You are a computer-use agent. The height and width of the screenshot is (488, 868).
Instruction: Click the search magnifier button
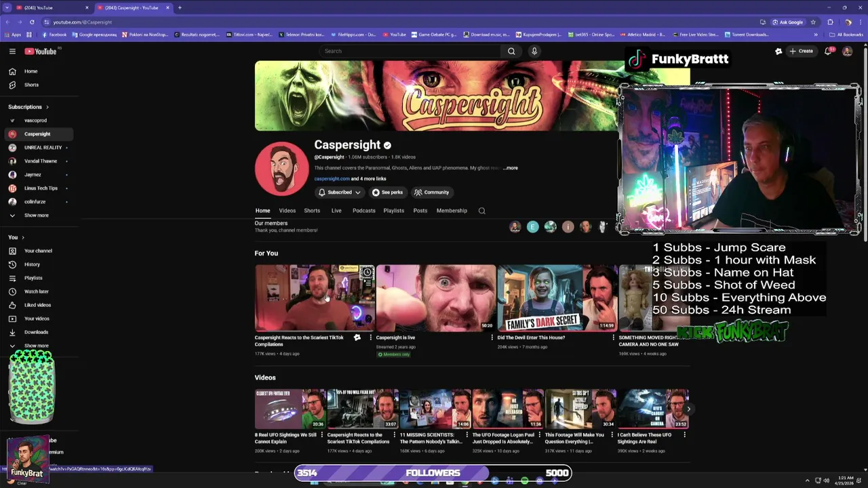[511, 51]
